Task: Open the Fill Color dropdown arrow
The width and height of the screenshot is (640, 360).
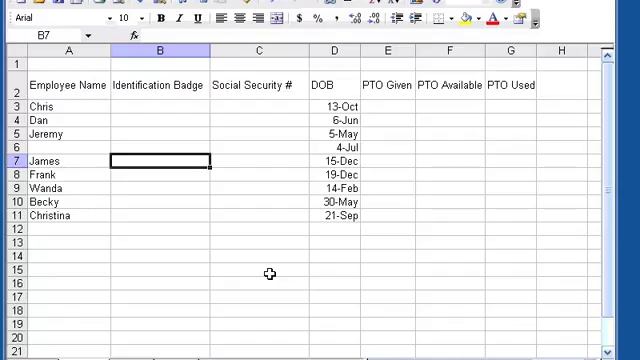Action: [478, 18]
